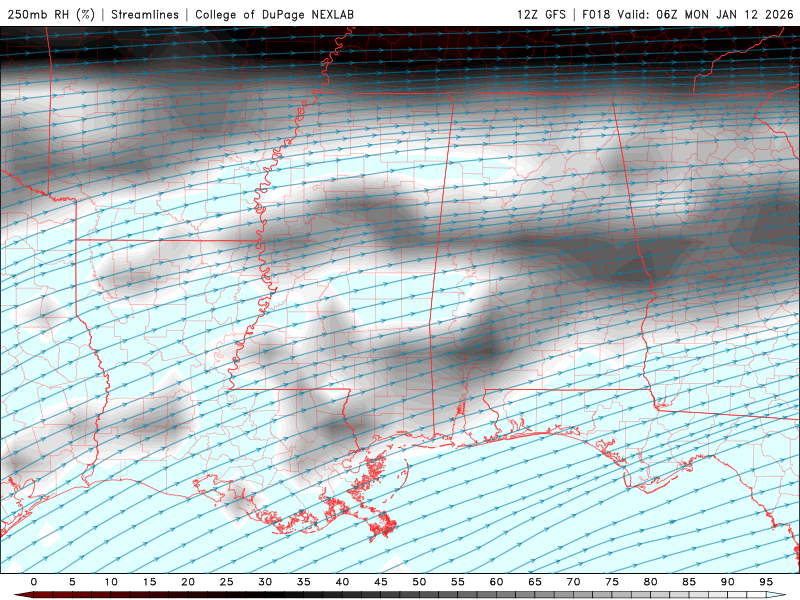Click the colorbar label "70"
Screen dimensions: 800x600
click(x=573, y=582)
